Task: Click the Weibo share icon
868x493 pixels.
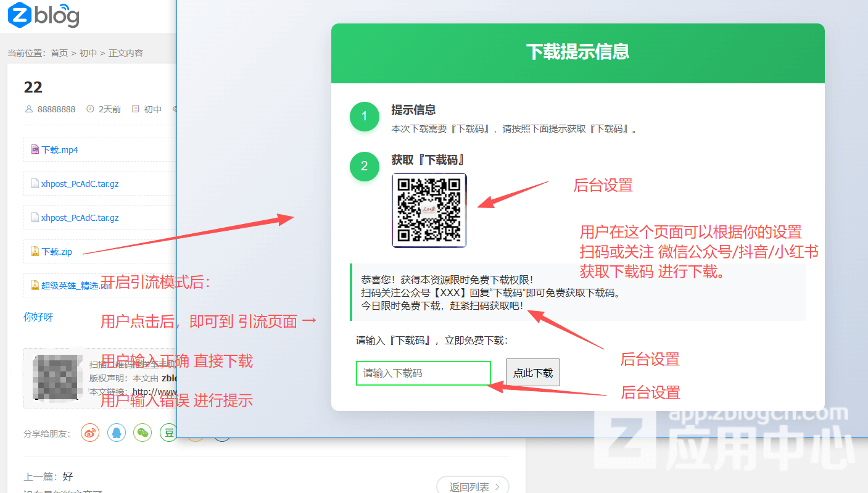Action: coord(91,433)
